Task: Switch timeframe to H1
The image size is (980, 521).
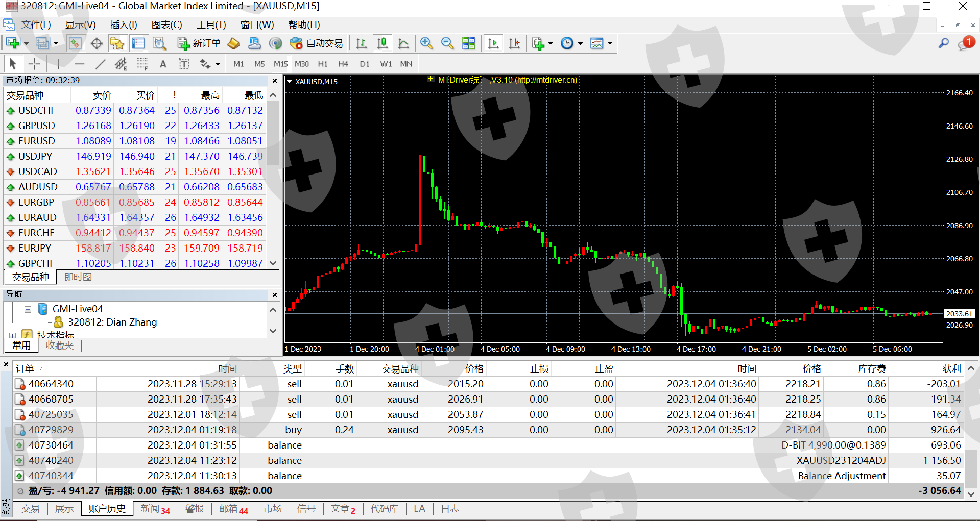Action: [x=323, y=64]
